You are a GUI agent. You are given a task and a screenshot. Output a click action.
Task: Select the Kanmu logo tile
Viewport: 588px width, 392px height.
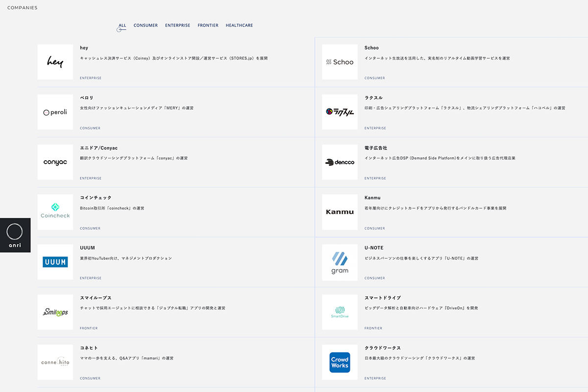point(340,212)
